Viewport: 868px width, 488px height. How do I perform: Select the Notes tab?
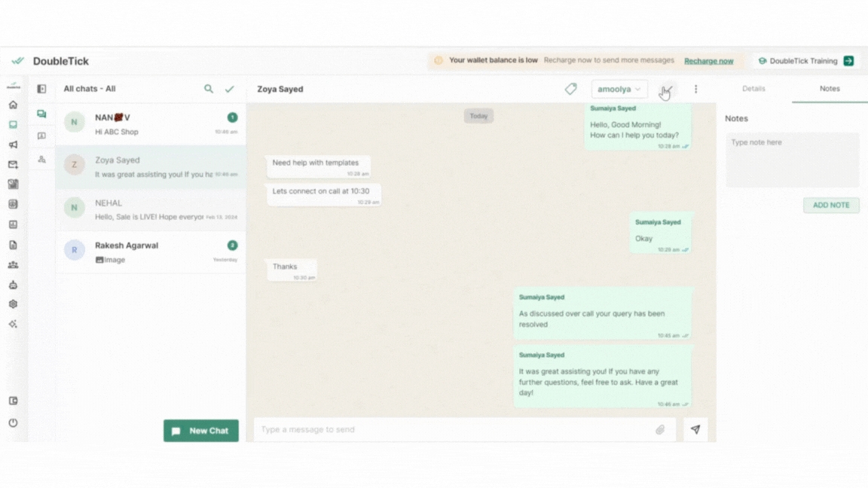[830, 89]
